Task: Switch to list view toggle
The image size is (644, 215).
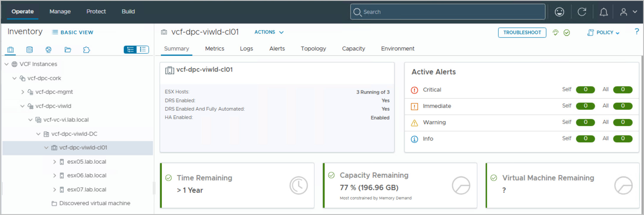Action: [143, 49]
